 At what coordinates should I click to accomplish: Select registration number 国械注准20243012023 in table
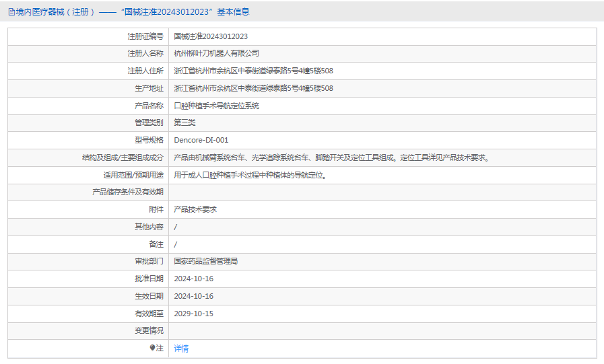click(211, 36)
